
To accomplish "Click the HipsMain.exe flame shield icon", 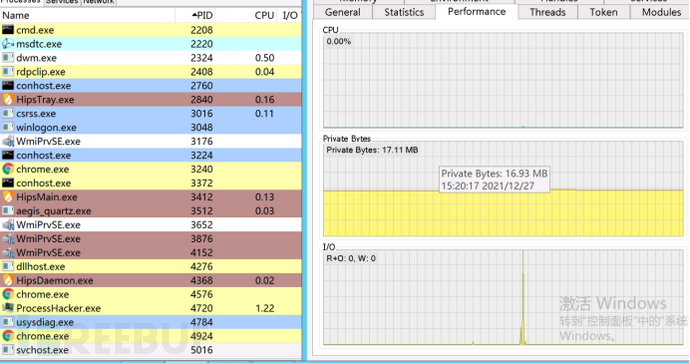I will pos(7,197).
